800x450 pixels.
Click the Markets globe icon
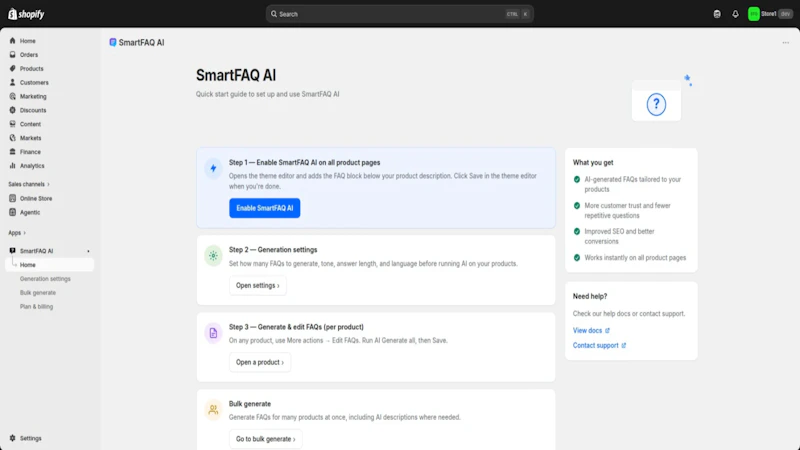tap(12, 138)
